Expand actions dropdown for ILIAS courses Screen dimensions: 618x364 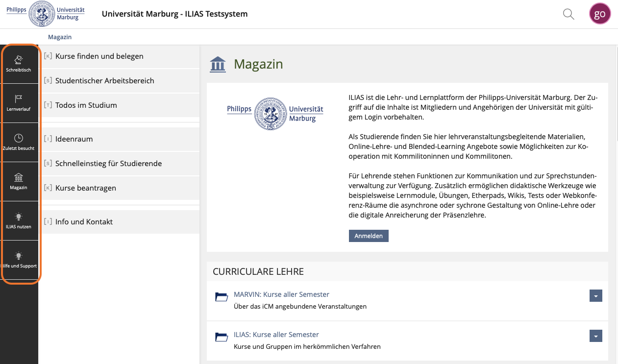click(x=595, y=336)
